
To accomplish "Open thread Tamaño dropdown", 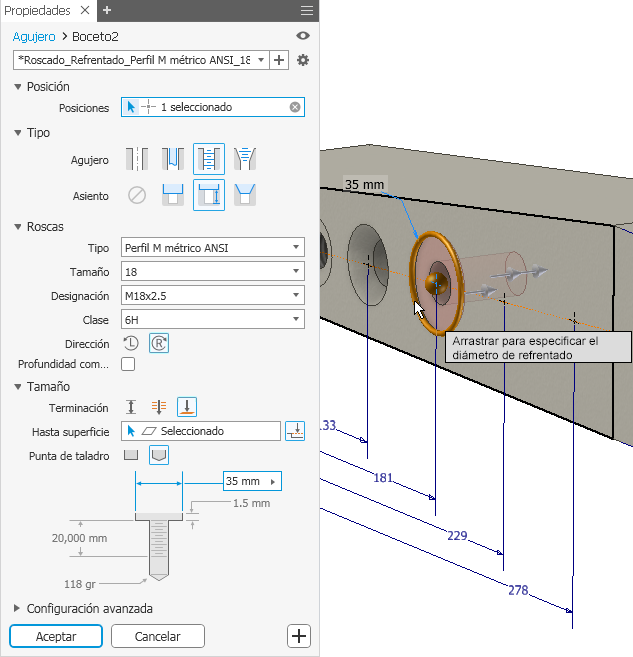I will click(x=213, y=272).
